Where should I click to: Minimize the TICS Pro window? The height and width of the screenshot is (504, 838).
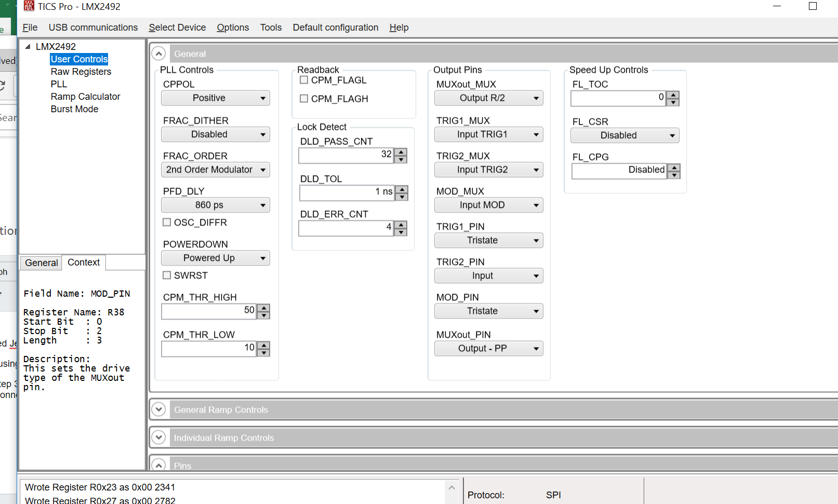tap(777, 6)
